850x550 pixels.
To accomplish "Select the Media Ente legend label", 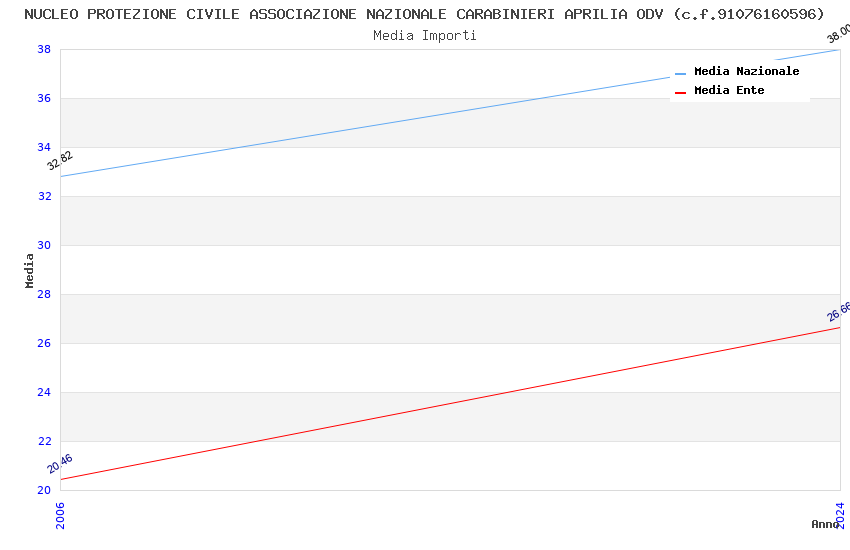I will click(729, 91).
